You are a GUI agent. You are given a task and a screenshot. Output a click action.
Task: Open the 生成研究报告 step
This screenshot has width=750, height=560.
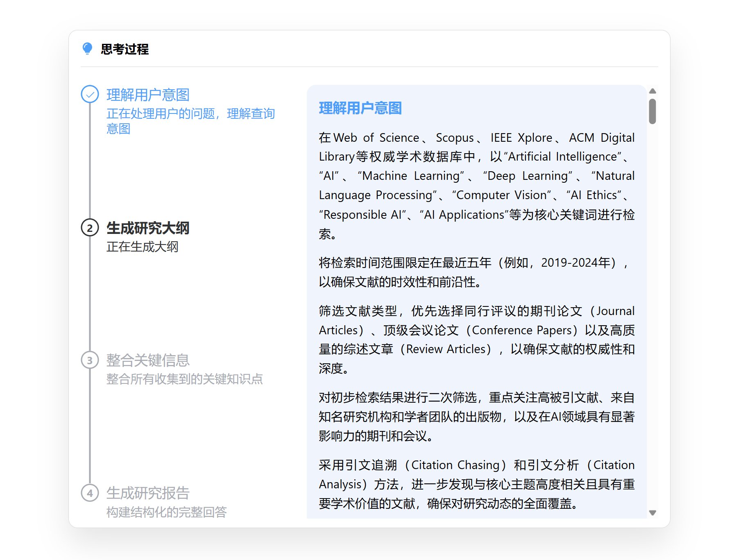click(148, 493)
